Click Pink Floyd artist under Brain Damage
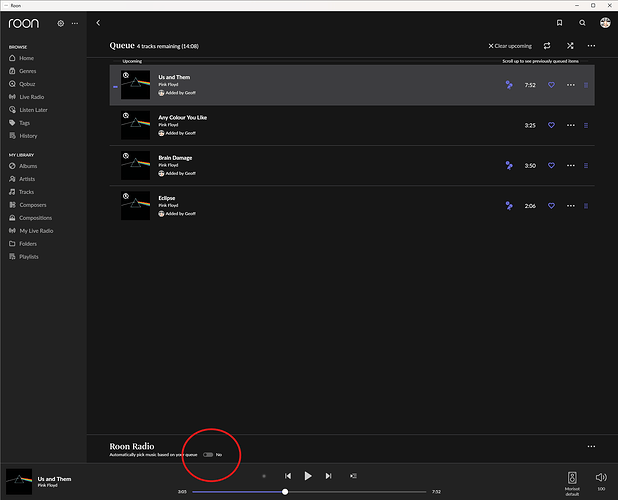This screenshot has width=618, height=500. [168, 165]
